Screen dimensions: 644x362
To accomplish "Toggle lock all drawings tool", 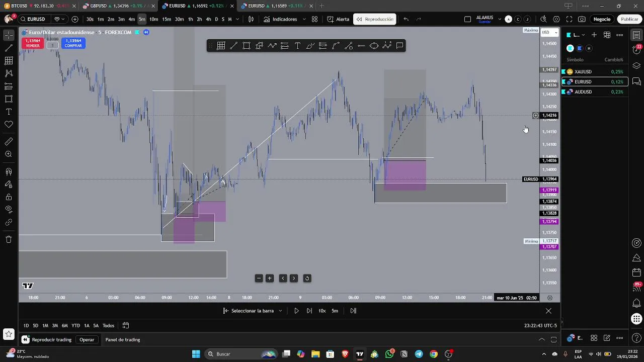I will tap(9, 197).
